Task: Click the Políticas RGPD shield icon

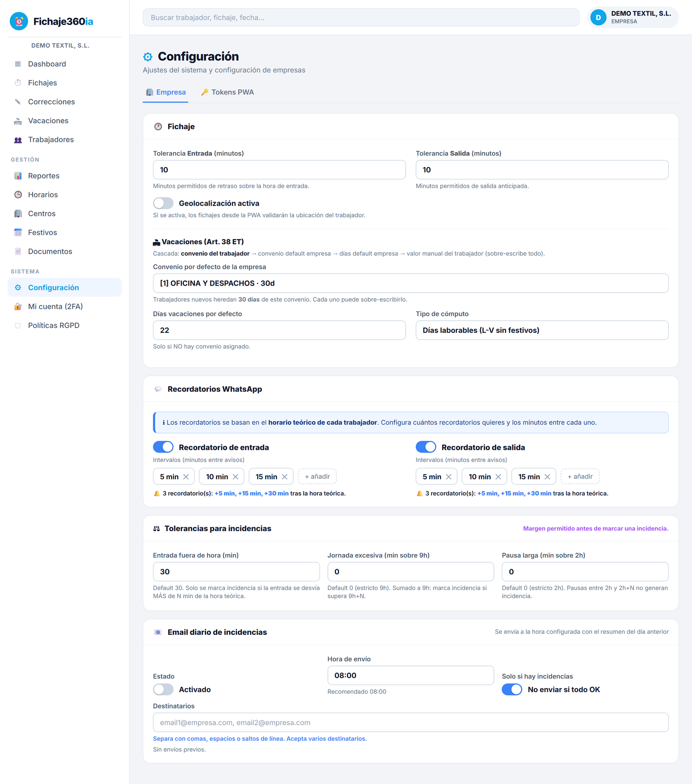Action: point(18,325)
